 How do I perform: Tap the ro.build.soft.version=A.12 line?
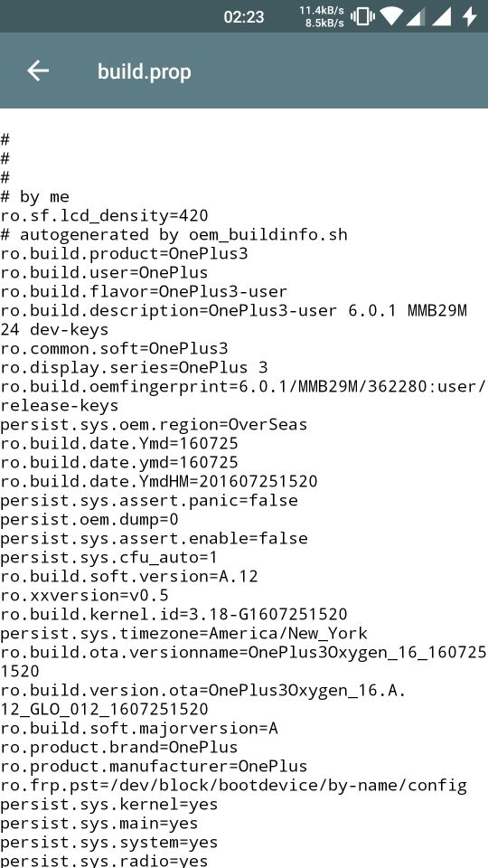[x=129, y=576]
